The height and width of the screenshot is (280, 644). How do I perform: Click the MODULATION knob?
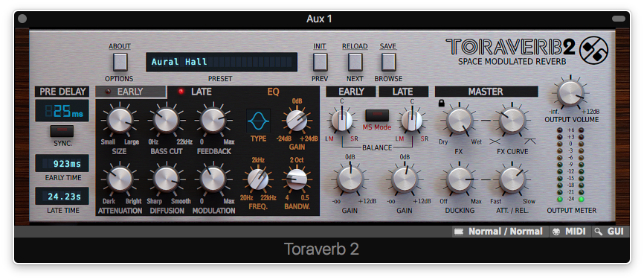tap(213, 179)
